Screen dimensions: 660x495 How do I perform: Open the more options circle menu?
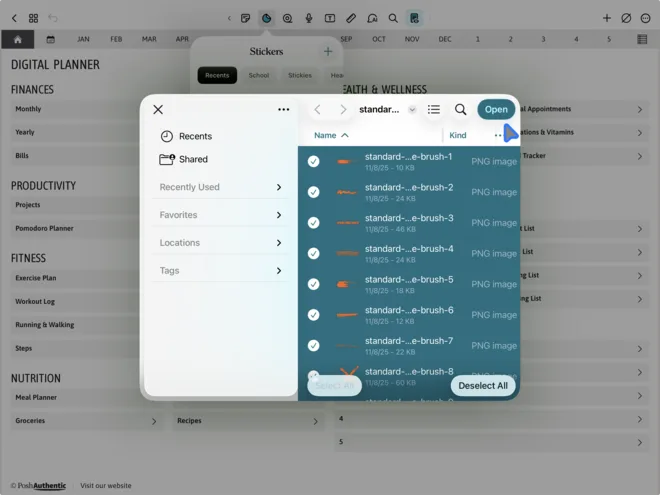645,18
